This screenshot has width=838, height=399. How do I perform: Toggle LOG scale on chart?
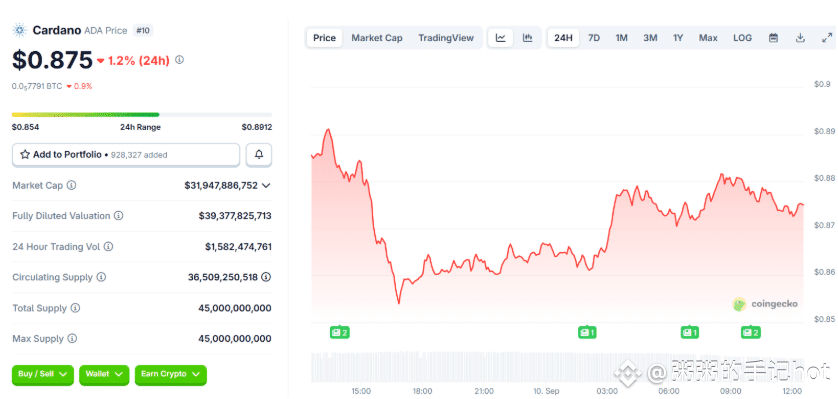742,38
